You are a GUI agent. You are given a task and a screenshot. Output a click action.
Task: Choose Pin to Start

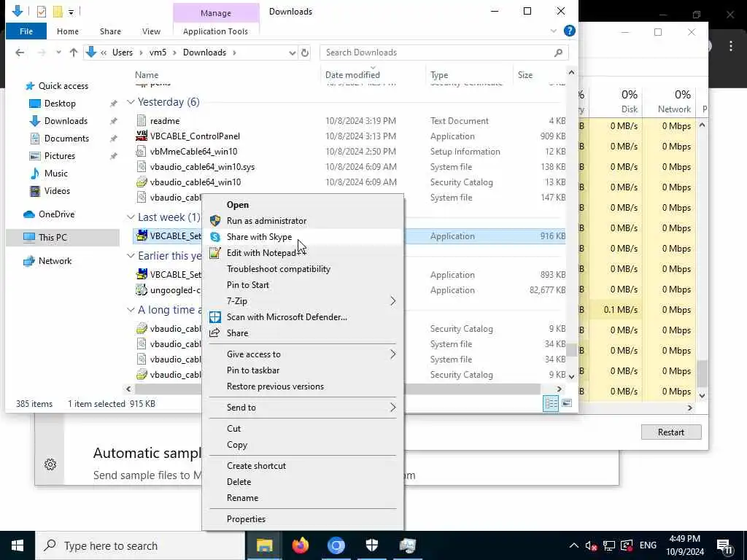pyautogui.click(x=248, y=285)
